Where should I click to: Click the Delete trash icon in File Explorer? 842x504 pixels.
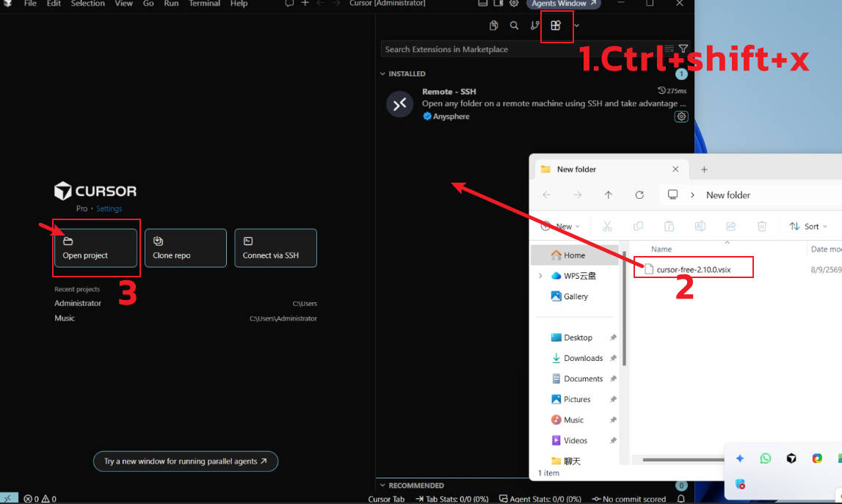pyautogui.click(x=762, y=227)
